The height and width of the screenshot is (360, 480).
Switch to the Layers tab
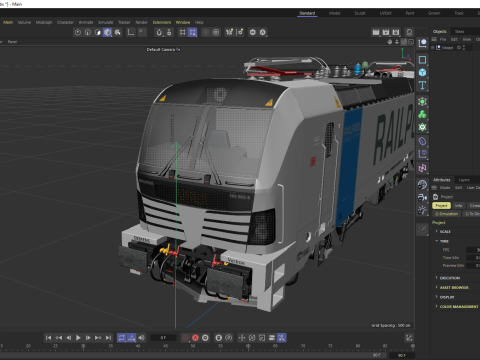[464, 180]
